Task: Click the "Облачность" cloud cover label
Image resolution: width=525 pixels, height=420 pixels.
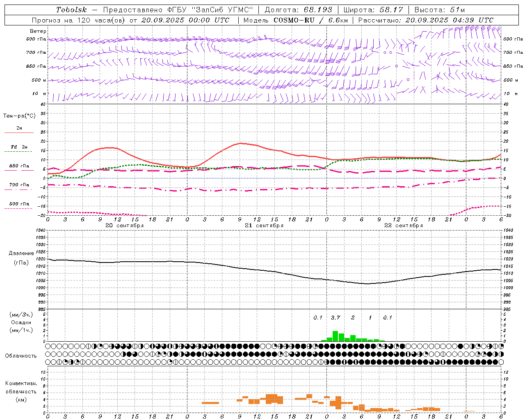Action: tap(21, 356)
